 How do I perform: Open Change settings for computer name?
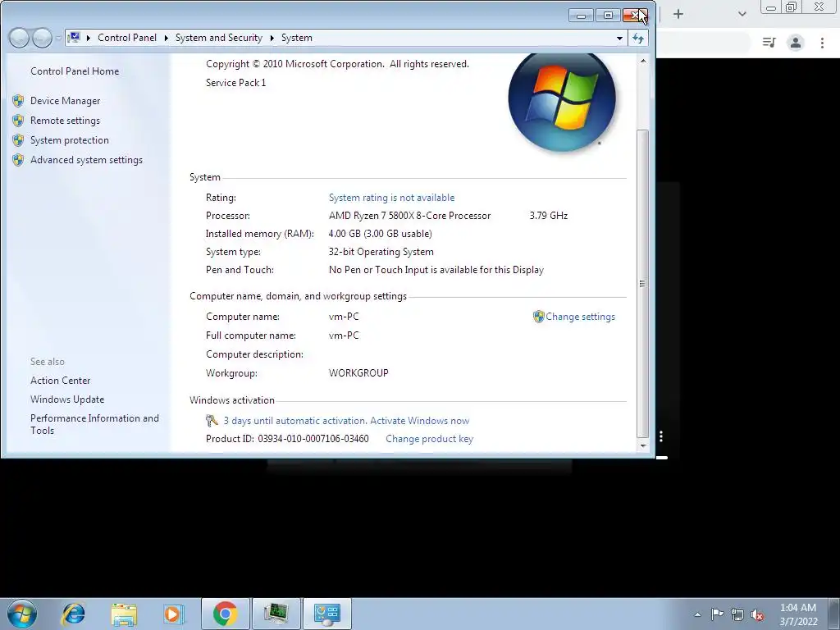coord(580,317)
